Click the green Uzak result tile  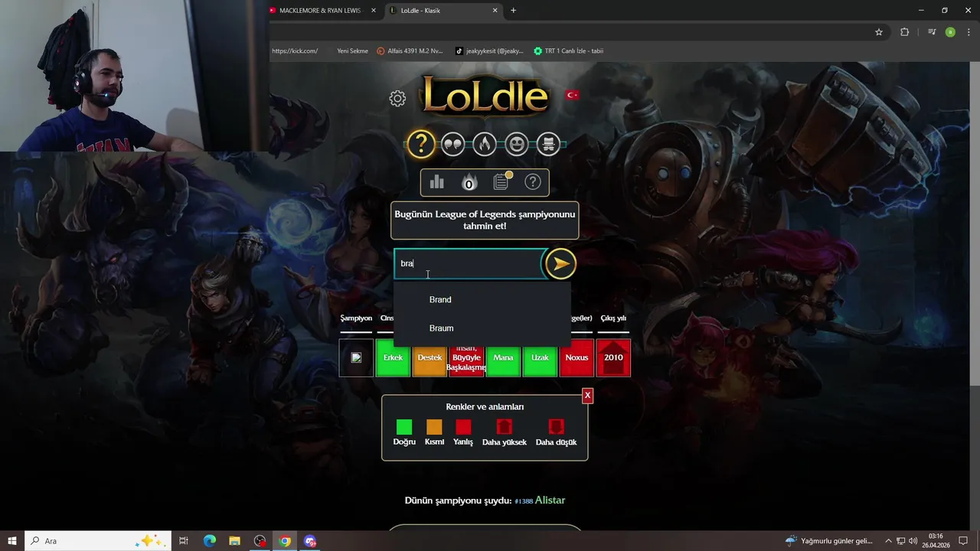[540, 357]
